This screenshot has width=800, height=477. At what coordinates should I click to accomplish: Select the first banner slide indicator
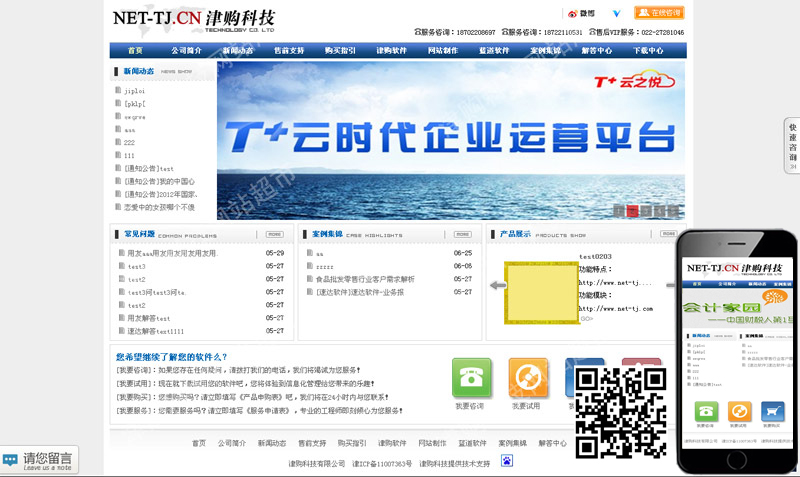(x=619, y=211)
